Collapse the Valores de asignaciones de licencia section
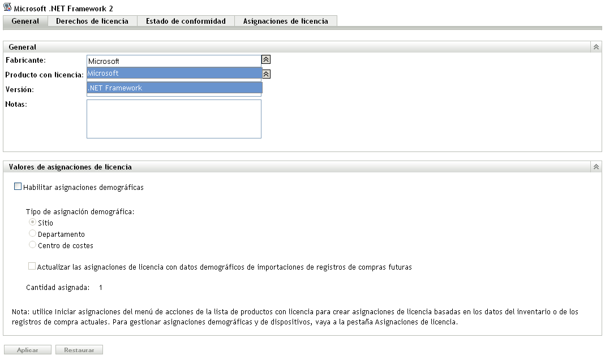The width and height of the screenshot is (605, 364). coord(596,167)
